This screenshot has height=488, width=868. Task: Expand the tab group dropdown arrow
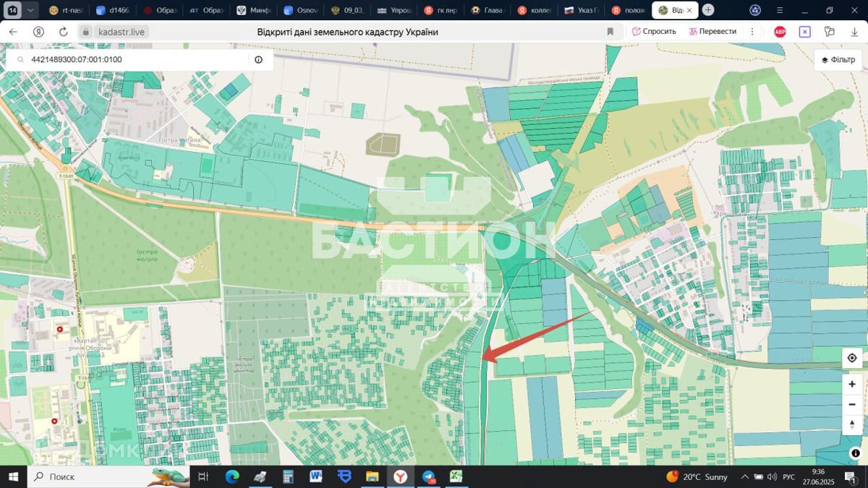(x=30, y=10)
